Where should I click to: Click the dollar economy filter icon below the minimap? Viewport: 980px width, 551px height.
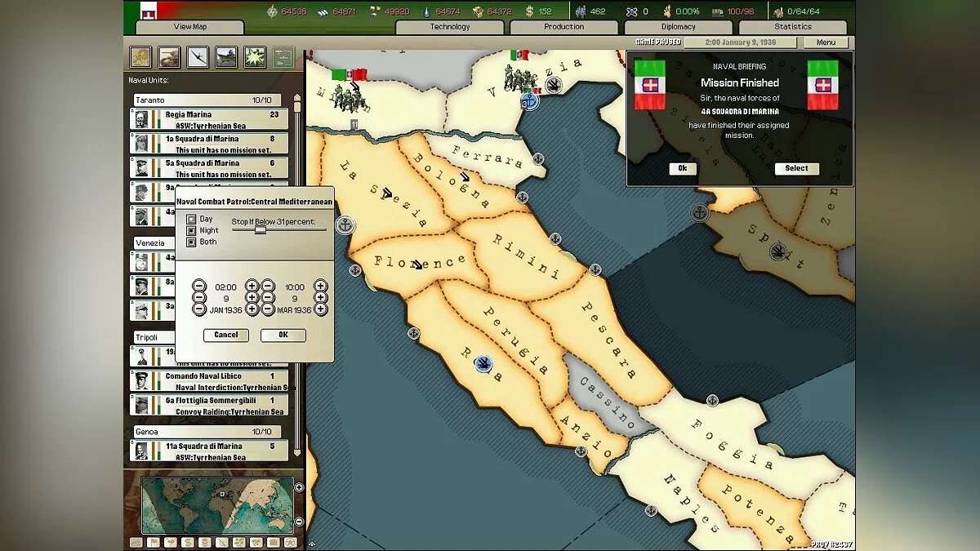[x=188, y=540]
